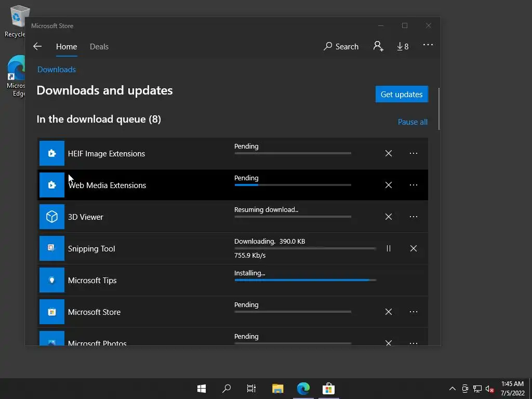
Task: Open more options for Microsoft Store row
Action: coord(413,312)
